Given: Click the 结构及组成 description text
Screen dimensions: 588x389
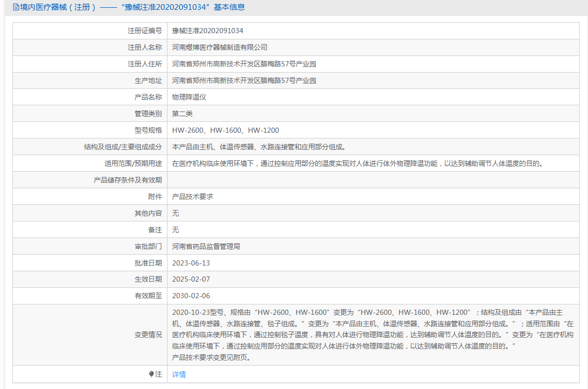Looking at the screenshot, I should coord(259,147).
